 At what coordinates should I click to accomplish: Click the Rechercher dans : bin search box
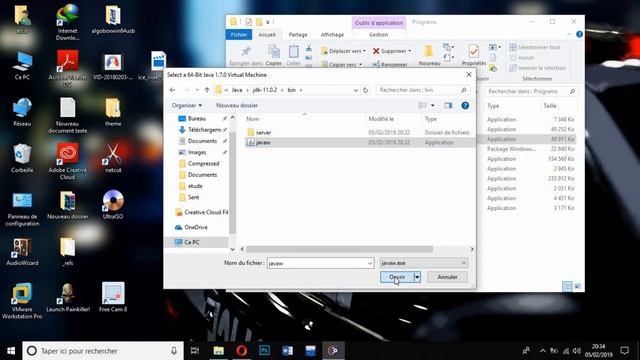coord(422,90)
